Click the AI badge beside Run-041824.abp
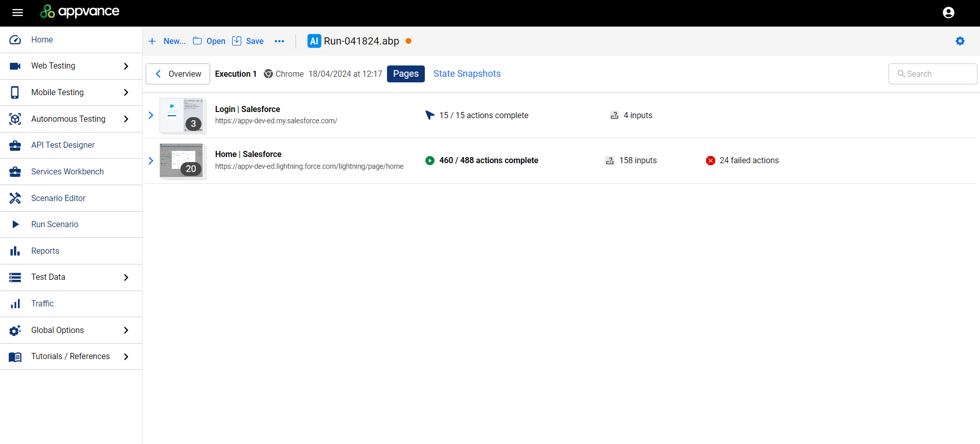 (314, 41)
